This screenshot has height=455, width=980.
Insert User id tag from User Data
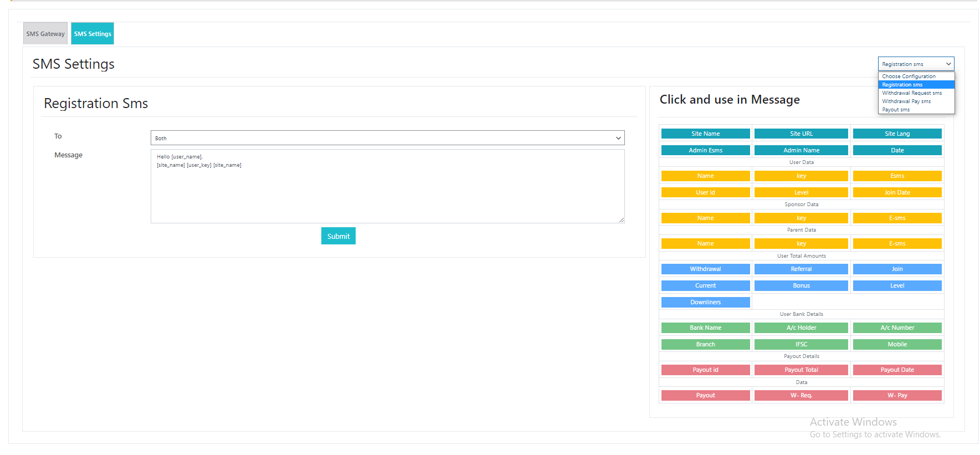tap(705, 192)
